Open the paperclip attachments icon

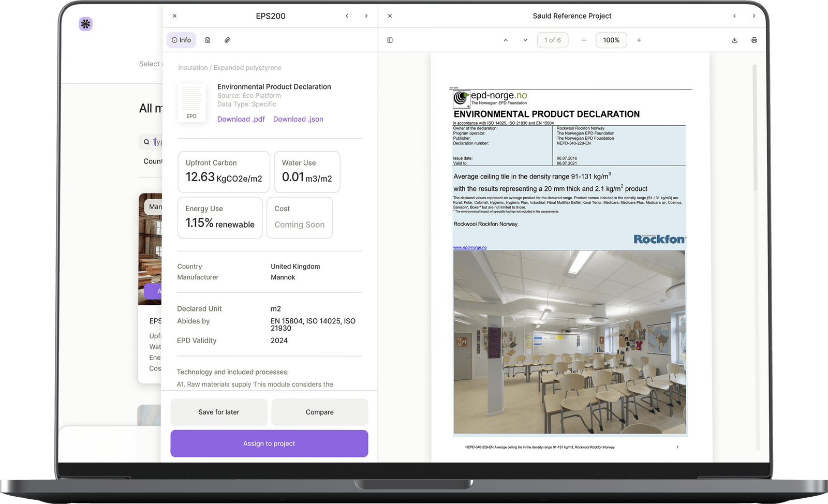(227, 40)
